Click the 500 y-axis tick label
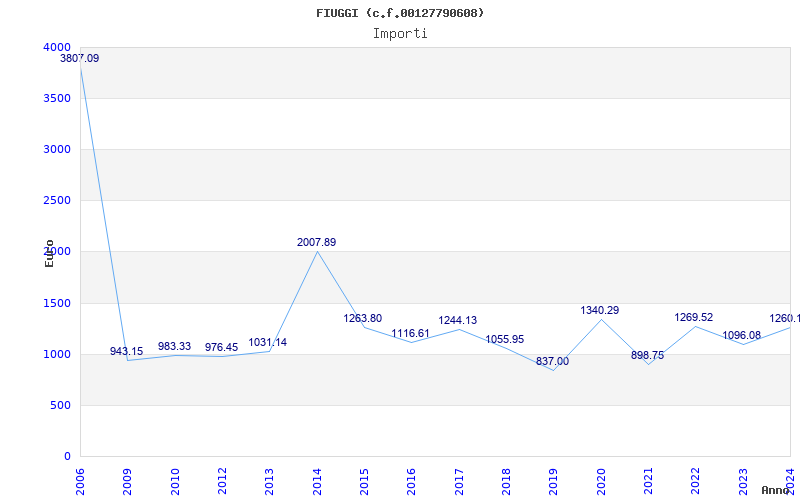This screenshot has height=500, width=800. point(61,405)
